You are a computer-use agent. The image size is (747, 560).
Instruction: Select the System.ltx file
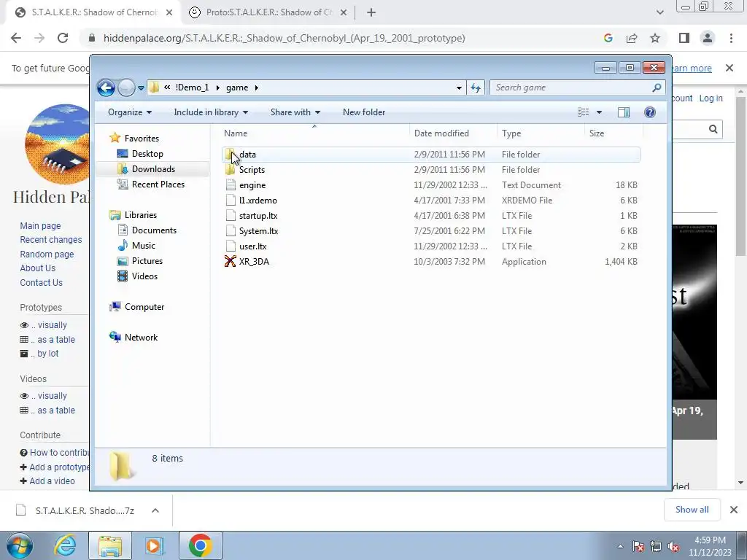click(430, 231)
